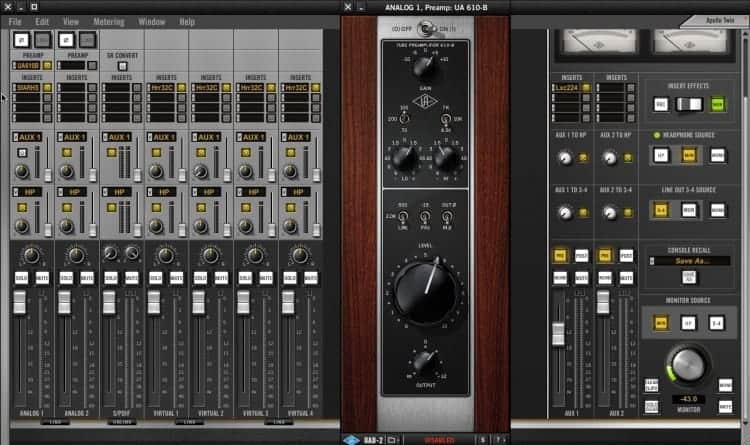Open the View menu

pyautogui.click(x=70, y=22)
